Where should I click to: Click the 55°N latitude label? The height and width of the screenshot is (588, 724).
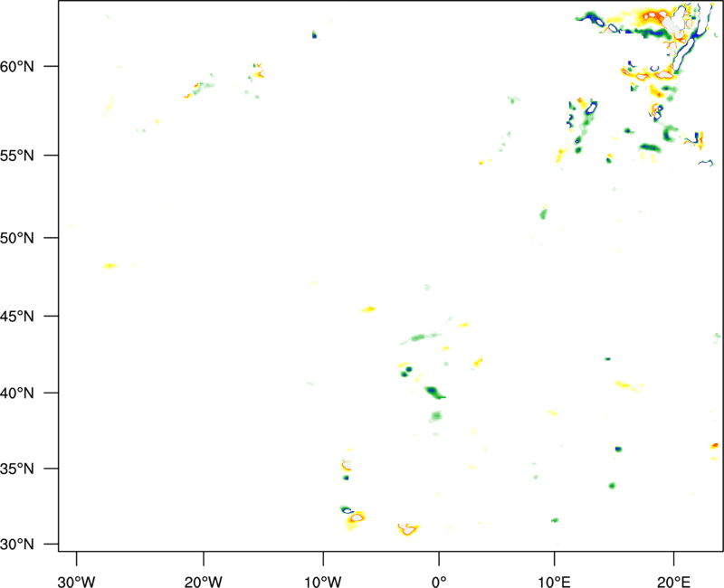pyautogui.click(x=17, y=156)
